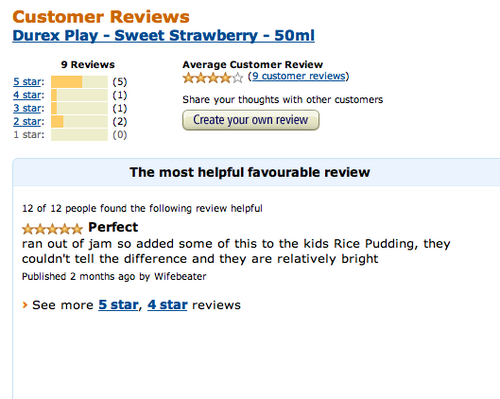Open the 9 customer reviews link

click(298, 76)
